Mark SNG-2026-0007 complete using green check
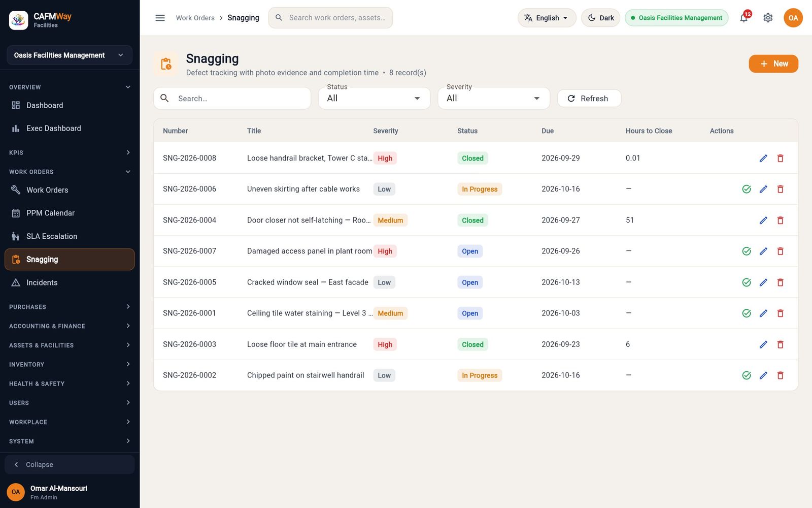The height and width of the screenshot is (508, 812). coord(747,251)
